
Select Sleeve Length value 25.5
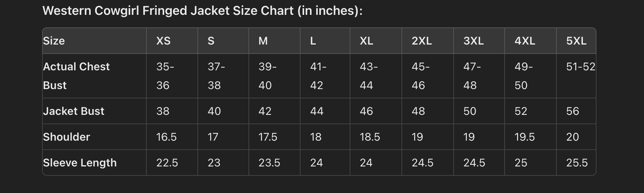point(577,163)
